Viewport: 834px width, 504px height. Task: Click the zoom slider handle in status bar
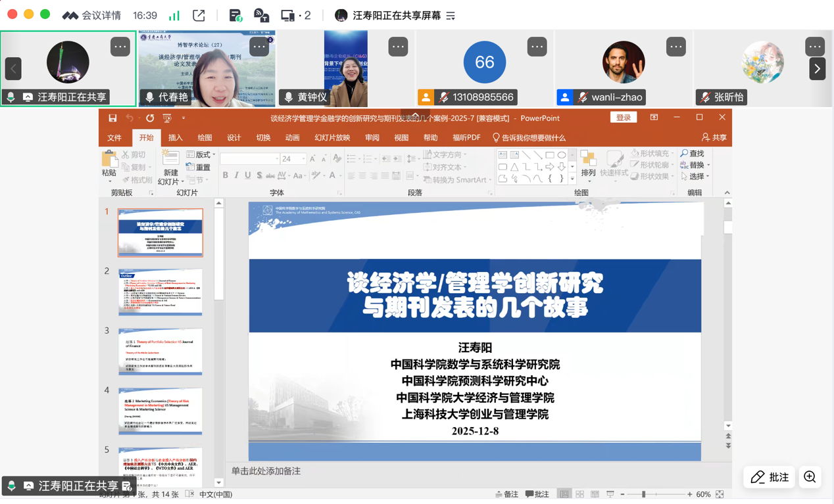click(643, 494)
